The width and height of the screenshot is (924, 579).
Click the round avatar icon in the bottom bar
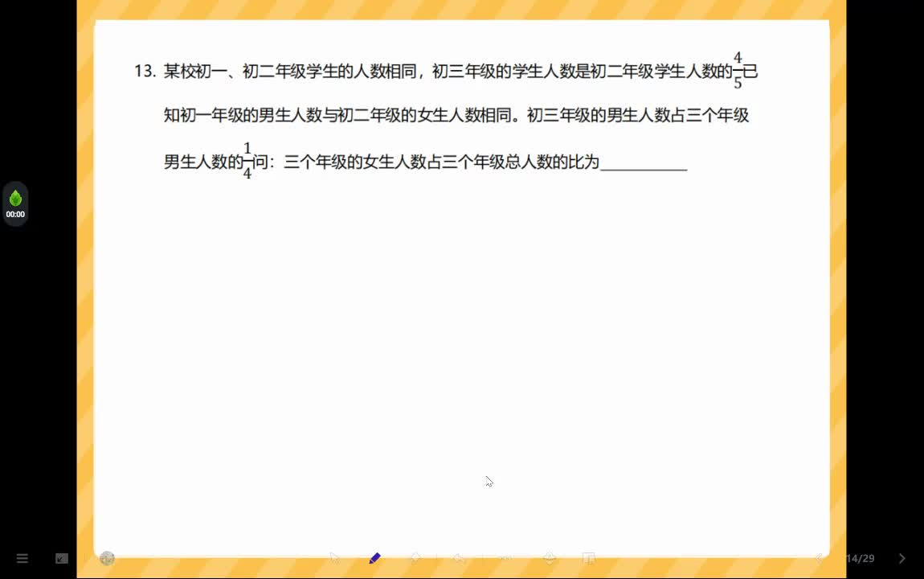click(x=107, y=558)
